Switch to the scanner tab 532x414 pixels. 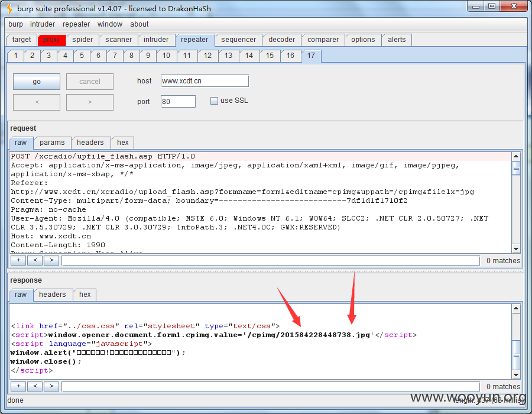point(118,40)
